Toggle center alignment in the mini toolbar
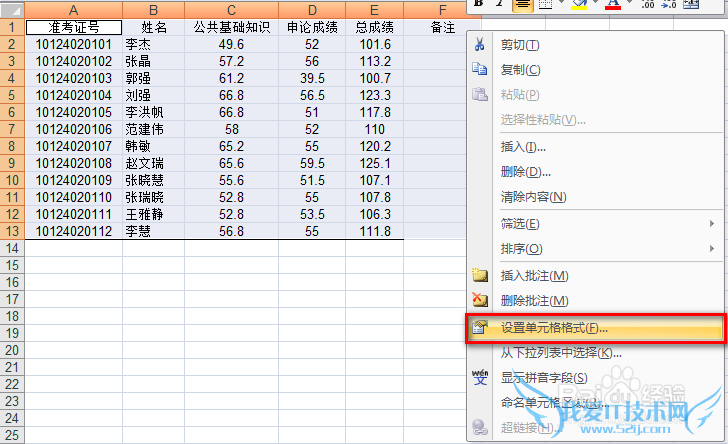Image resolution: width=728 pixels, height=444 pixels. pos(522,4)
